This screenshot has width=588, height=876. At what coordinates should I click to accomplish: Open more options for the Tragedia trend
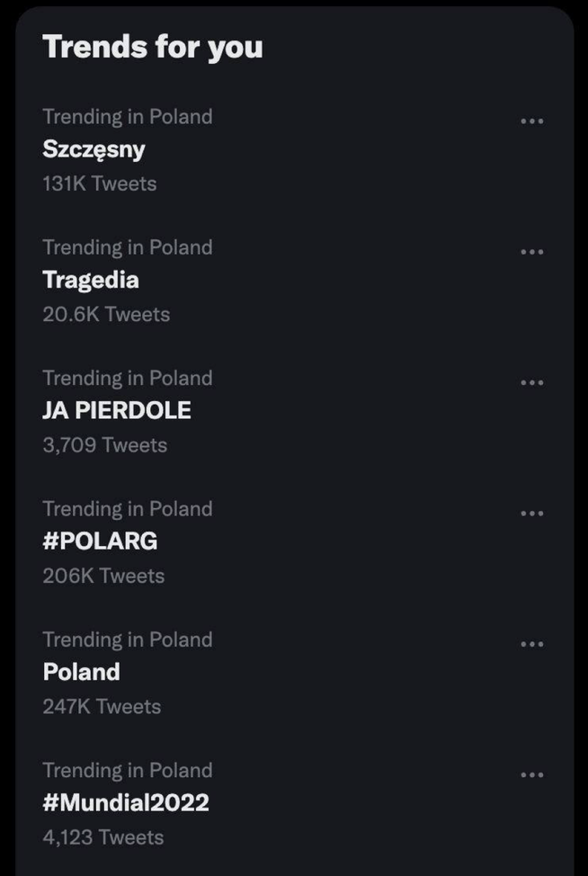point(532,252)
